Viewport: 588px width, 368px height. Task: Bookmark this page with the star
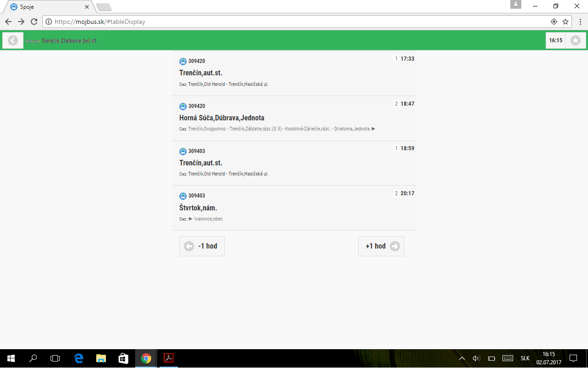pos(565,22)
